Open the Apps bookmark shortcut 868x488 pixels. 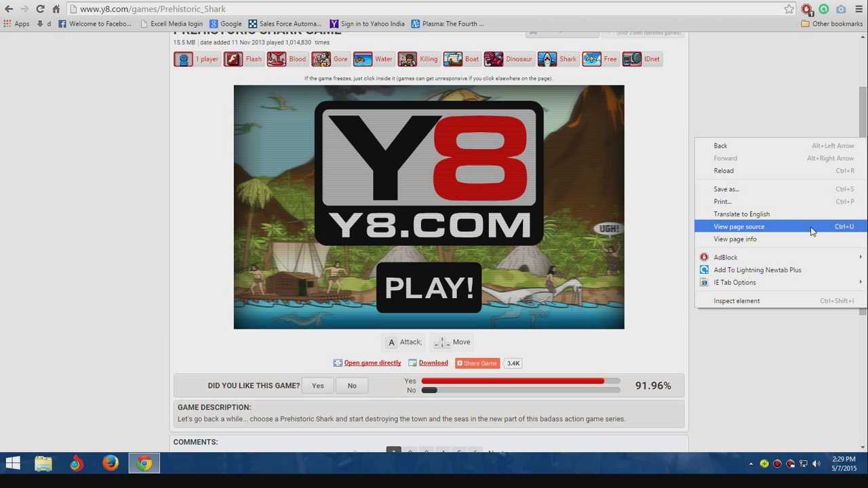pyautogui.click(x=16, y=24)
